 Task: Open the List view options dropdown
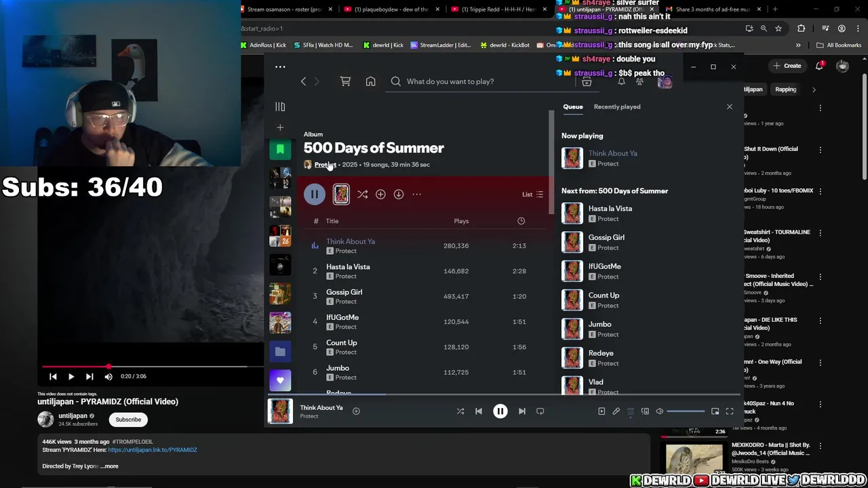point(532,195)
